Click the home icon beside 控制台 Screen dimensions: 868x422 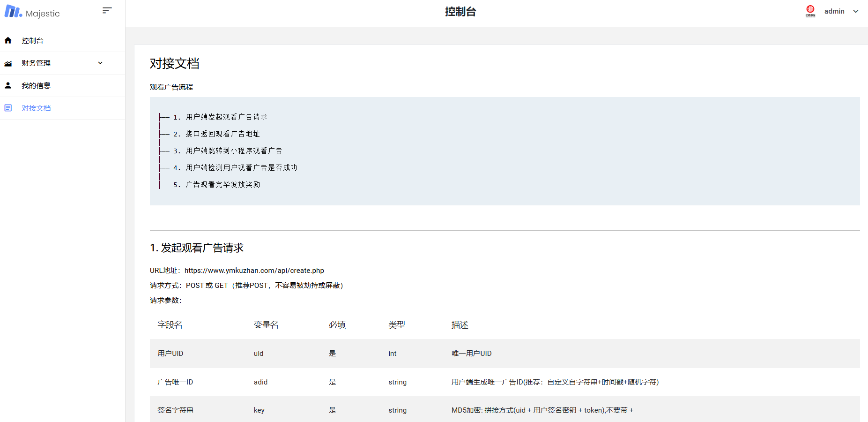pos(8,40)
